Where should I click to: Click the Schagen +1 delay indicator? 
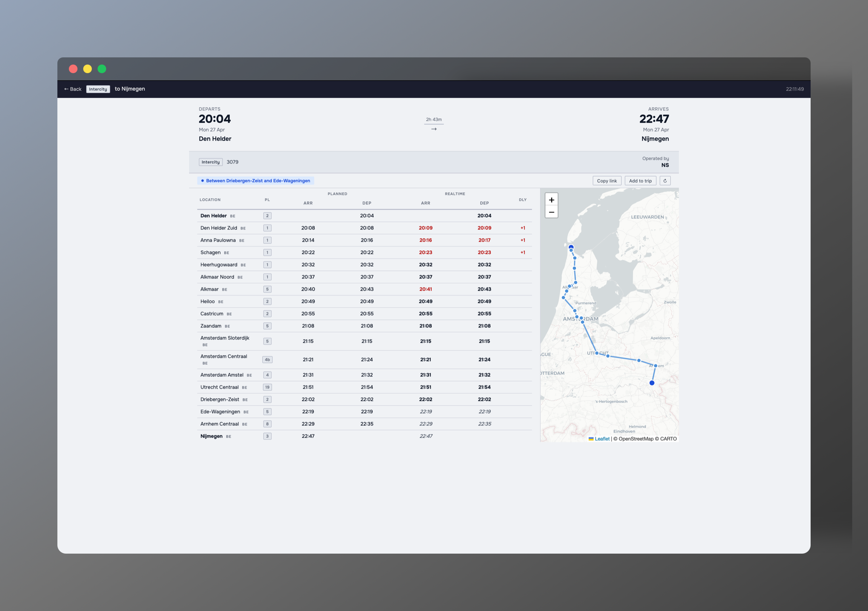pos(523,252)
